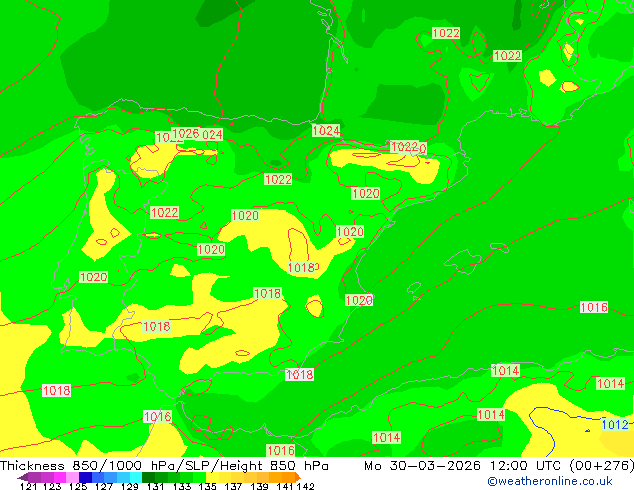Click the '12:00 UTC' time text
Screen dimensions: 634x490
(x=526, y=465)
